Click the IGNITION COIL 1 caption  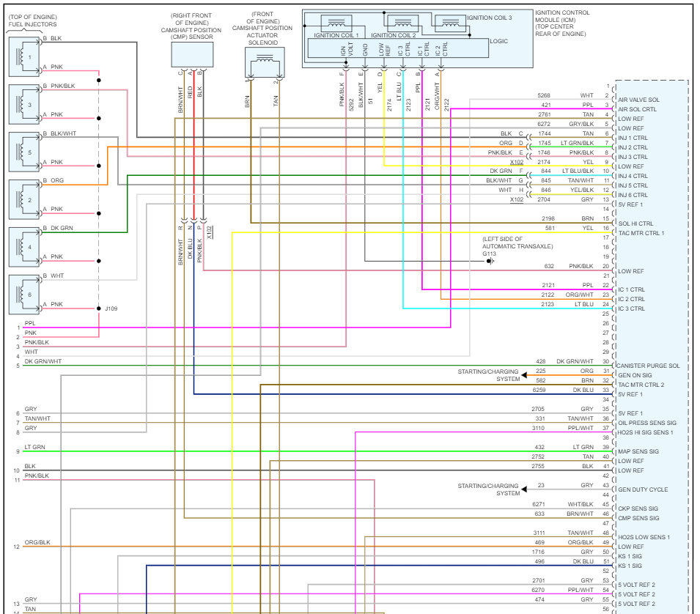click(x=336, y=35)
